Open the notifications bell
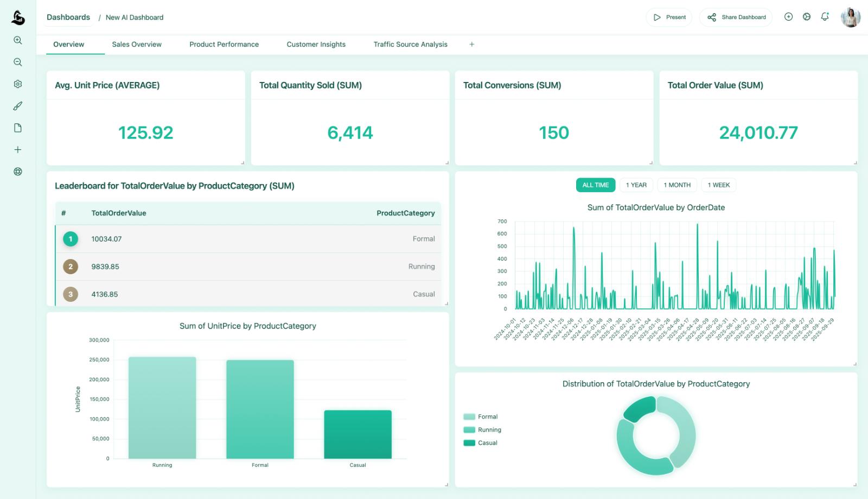Screen dimensions: 868x499 click(x=825, y=17)
